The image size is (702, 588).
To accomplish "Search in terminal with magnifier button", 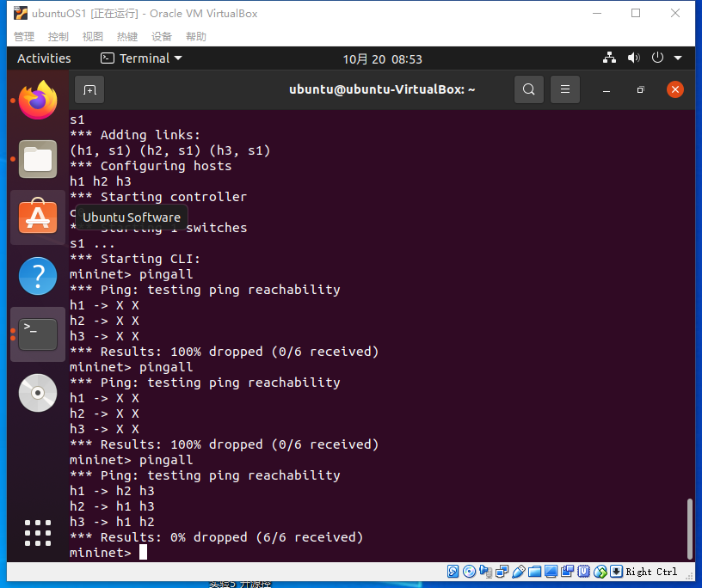I will coord(529,89).
